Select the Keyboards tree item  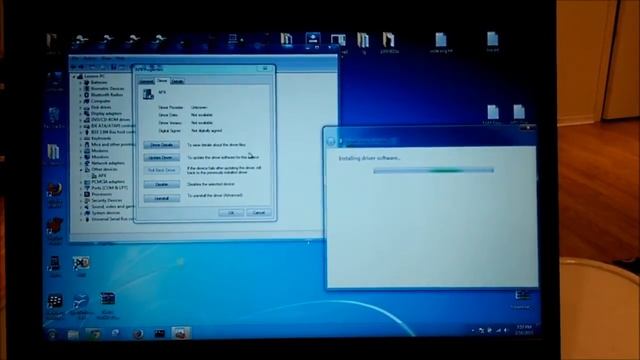pyautogui.click(x=101, y=138)
